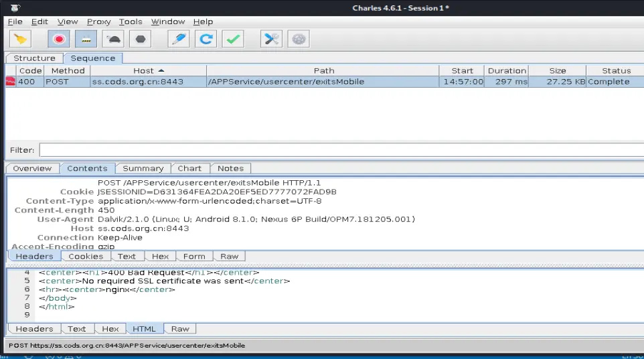Open the Overview tab
This screenshot has width=644, height=359.
click(32, 168)
